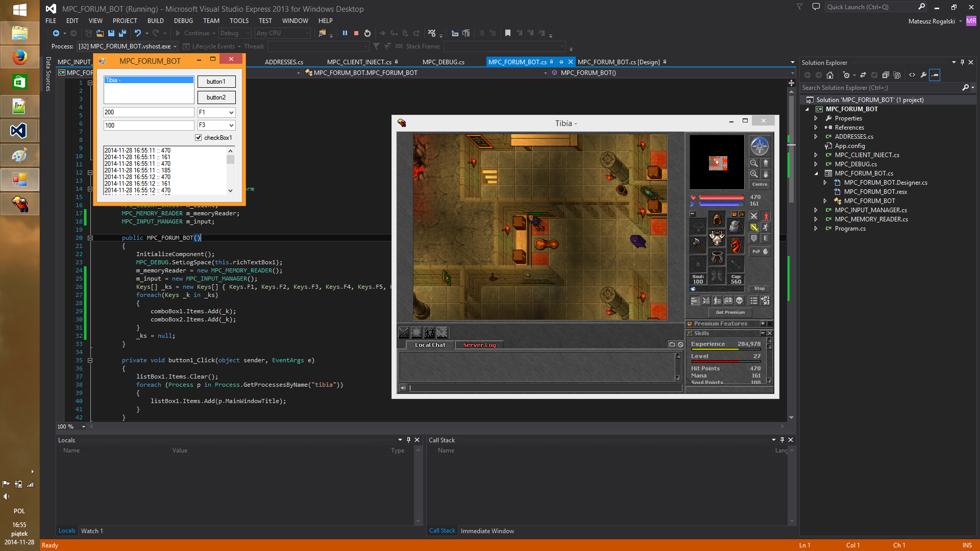Collapse all items in Solution Explorer
The height and width of the screenshot is (551, 980).
tap(886, 75)
